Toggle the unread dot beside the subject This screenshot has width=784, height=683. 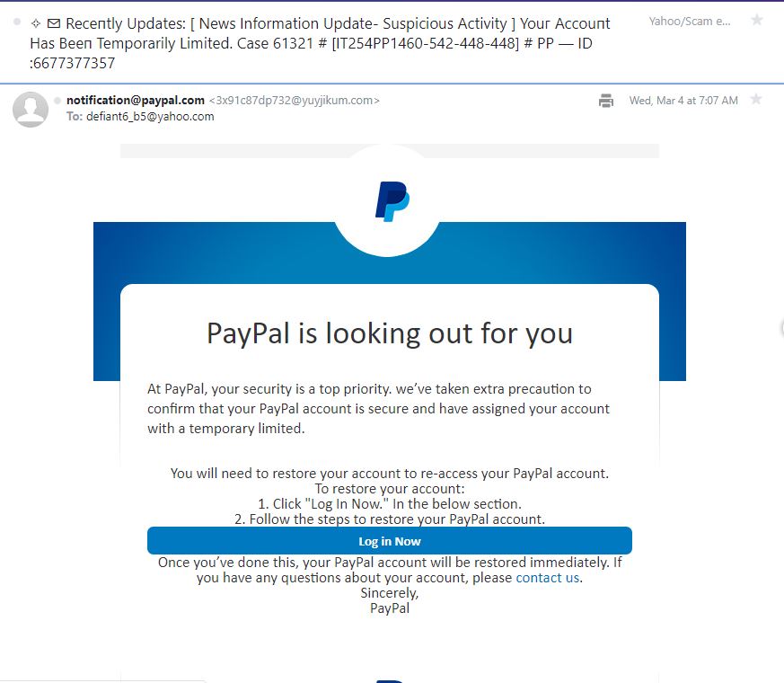[x=17, y=22]
